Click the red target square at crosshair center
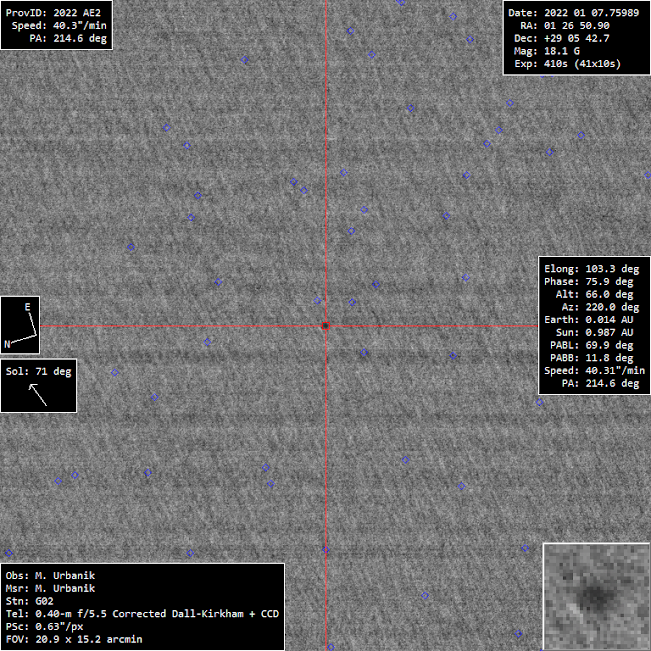The width and height of the screenshot is (651, 651). (x=326, y=326)
